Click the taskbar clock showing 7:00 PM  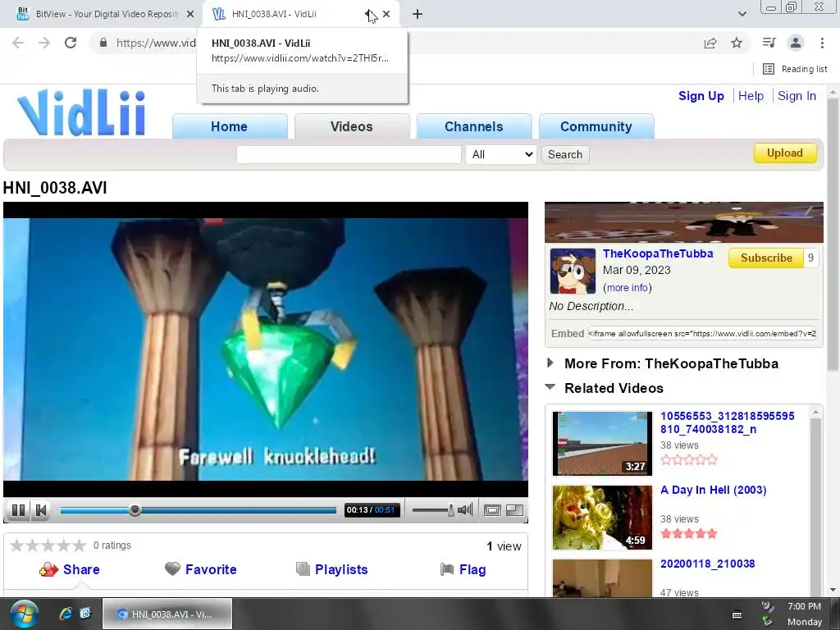[804, 614]
